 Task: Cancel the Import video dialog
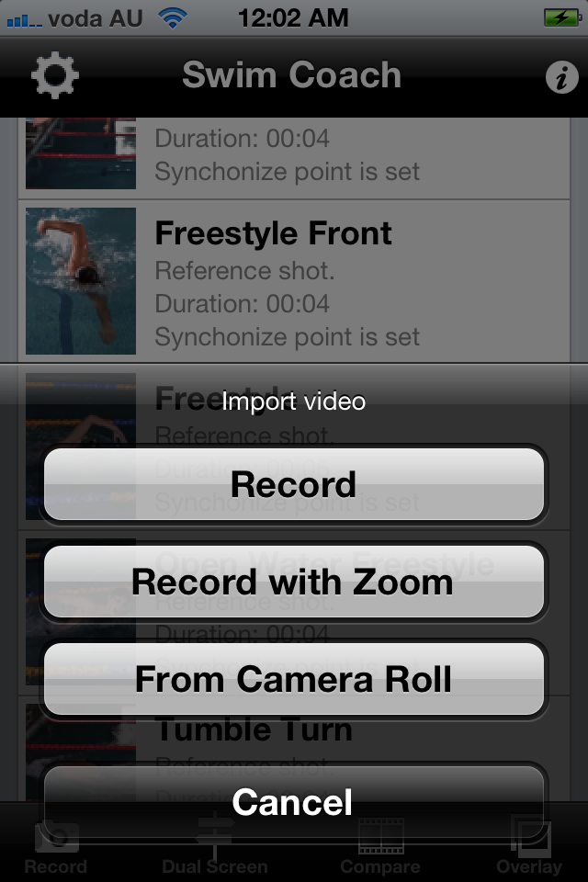(294, 801)
